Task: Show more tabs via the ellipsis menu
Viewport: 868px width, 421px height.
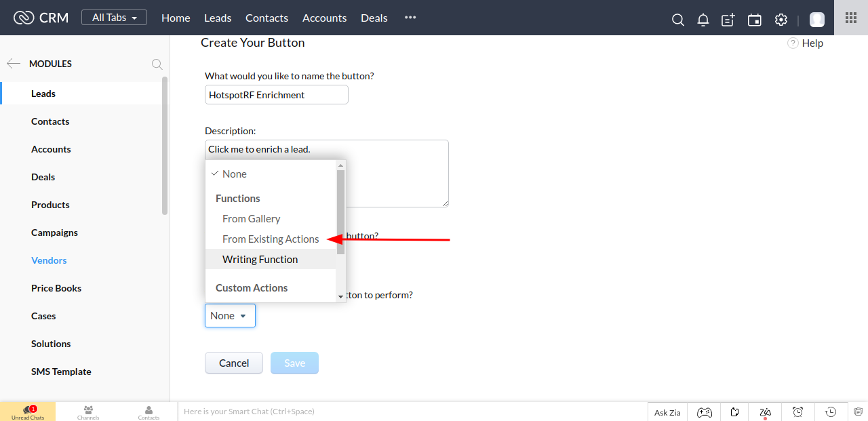Action: click(410, 18)
